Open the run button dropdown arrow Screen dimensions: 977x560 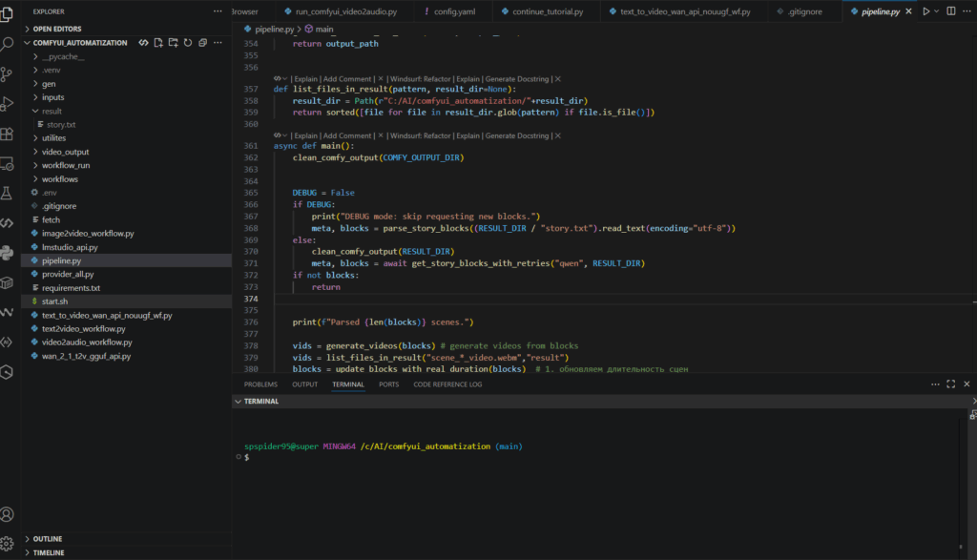937,11
